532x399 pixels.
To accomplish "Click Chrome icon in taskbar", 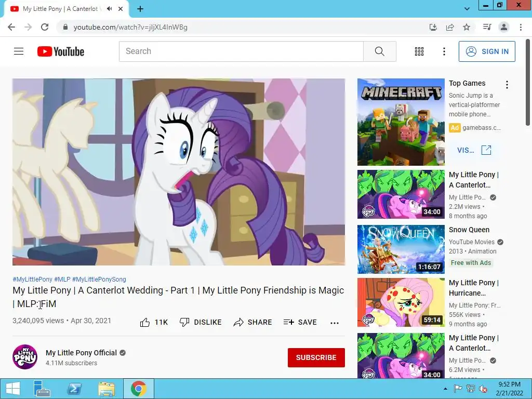I will [x=138, y=389].
